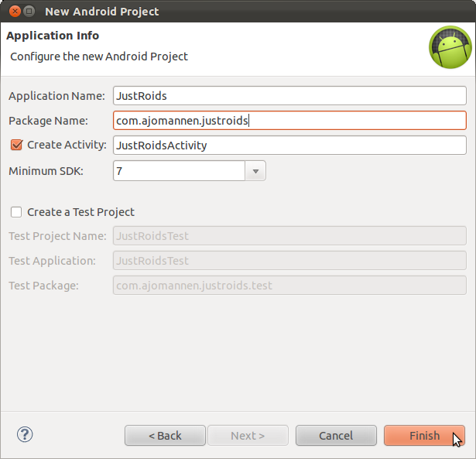Expand the Minimum SDK dropdown arrow
The height and width of the screenshot is (459, 476).
255,171
